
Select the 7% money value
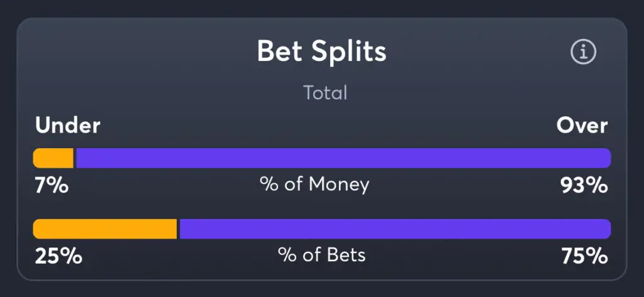[x=52, y=186]
